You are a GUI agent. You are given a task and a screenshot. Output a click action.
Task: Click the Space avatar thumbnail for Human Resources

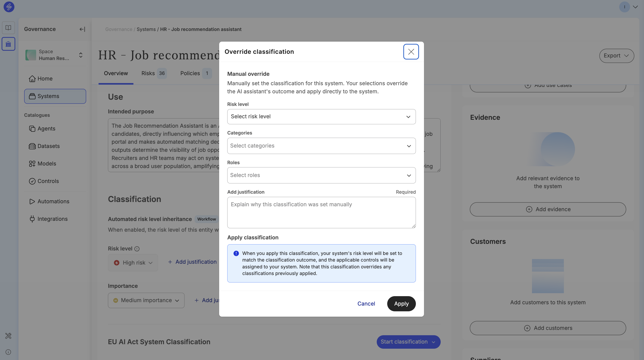tap(31, 55)
